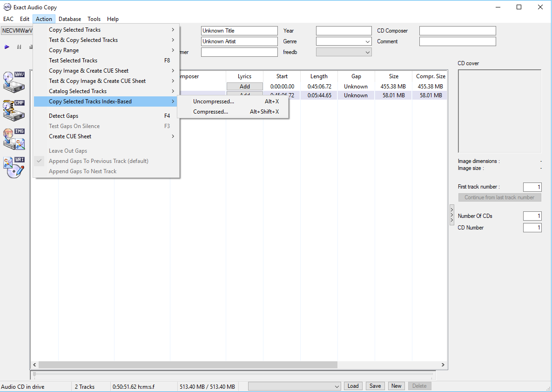Click the WAV uncompressed copy icon
552x392 pixels.
(14, 82)
